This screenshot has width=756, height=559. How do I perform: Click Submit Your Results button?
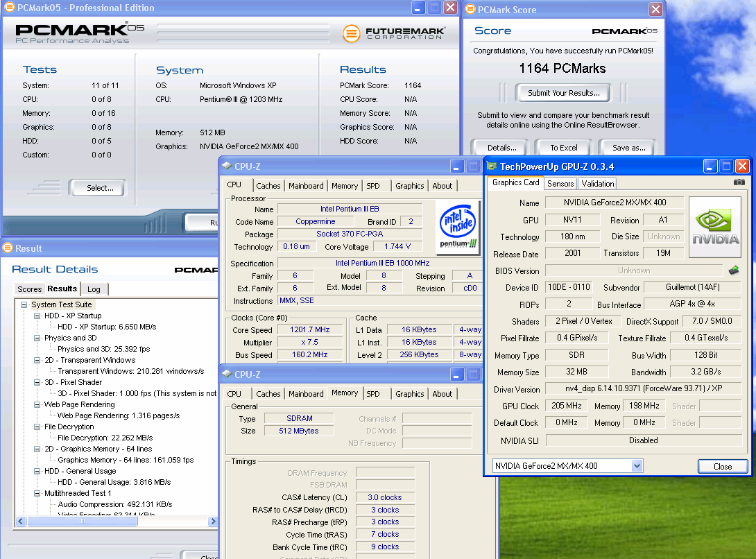point(563,93)
